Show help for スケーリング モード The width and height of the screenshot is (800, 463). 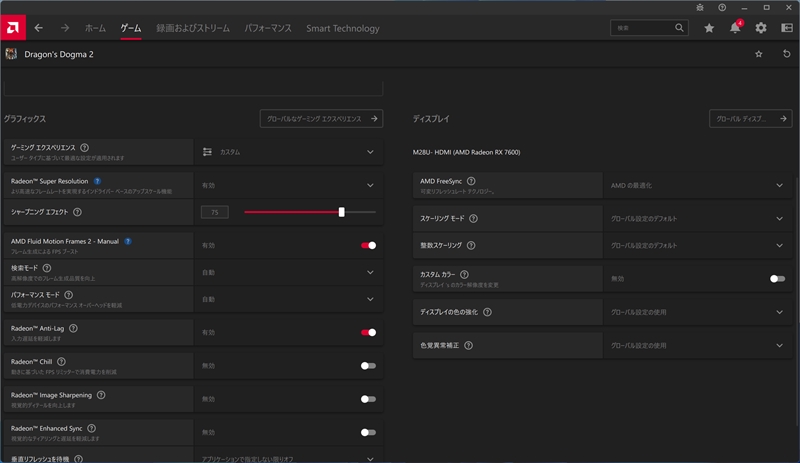[x=473, y=218]
